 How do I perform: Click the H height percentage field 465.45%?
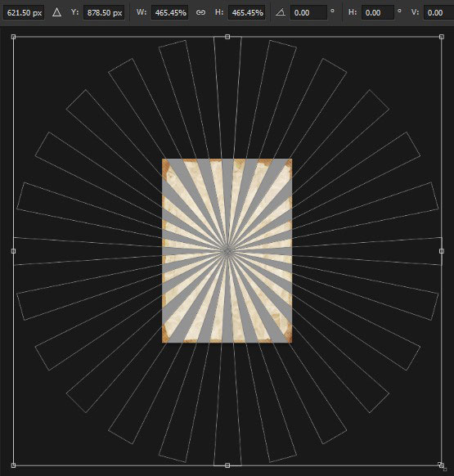point(247,13)
